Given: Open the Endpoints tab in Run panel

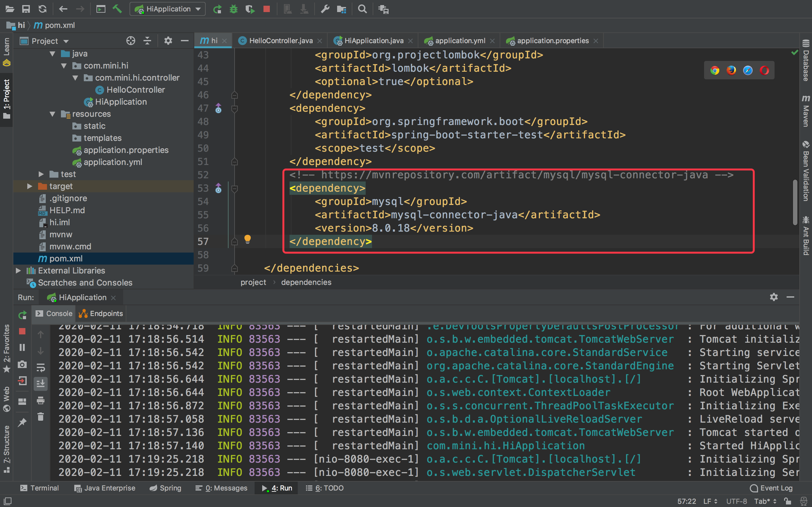Looking at the screenshot, I should click(x=101, y=313).
